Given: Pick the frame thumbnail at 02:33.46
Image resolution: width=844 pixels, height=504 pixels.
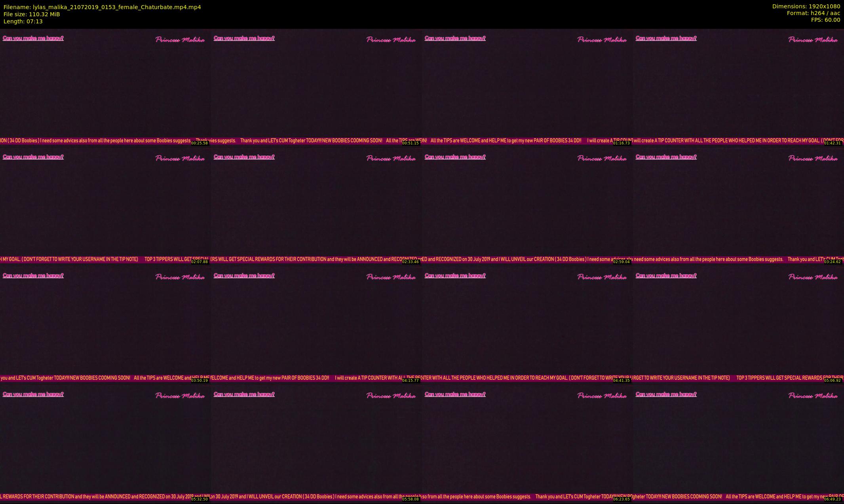Looking at the screenshot, I should 316,206.
